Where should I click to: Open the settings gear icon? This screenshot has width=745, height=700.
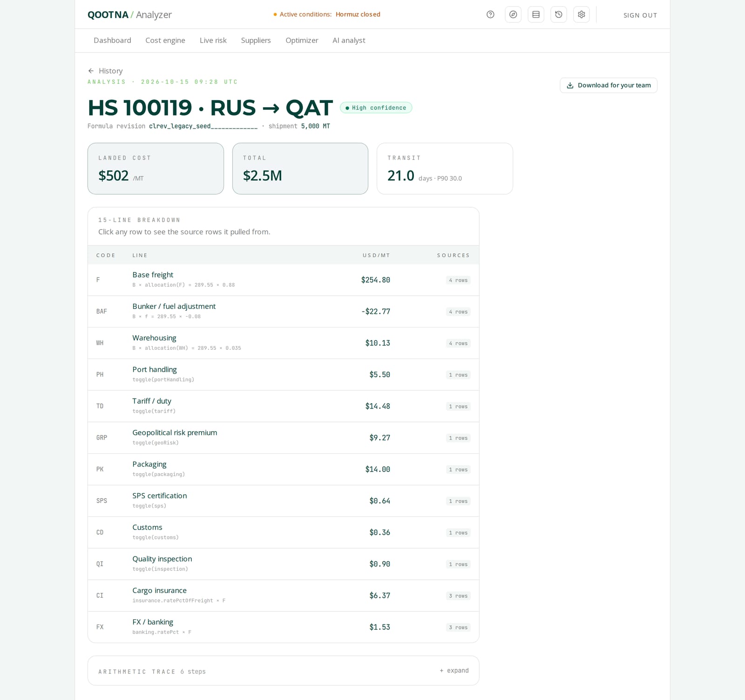coord(582,14)
